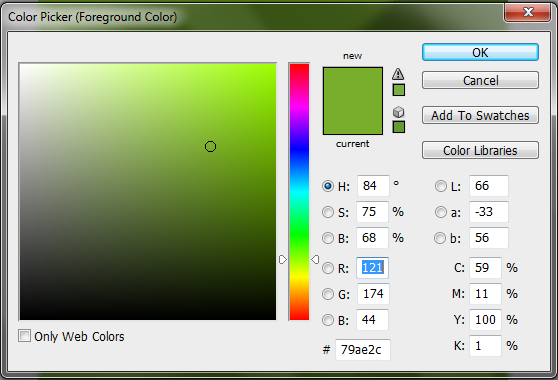Click the H field showing 84

pos(373,186)
